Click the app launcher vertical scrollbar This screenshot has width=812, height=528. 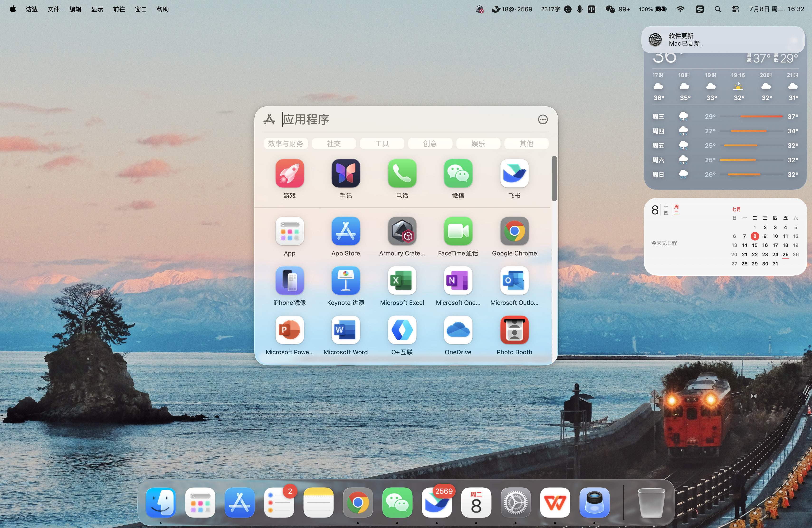(554, 178)
